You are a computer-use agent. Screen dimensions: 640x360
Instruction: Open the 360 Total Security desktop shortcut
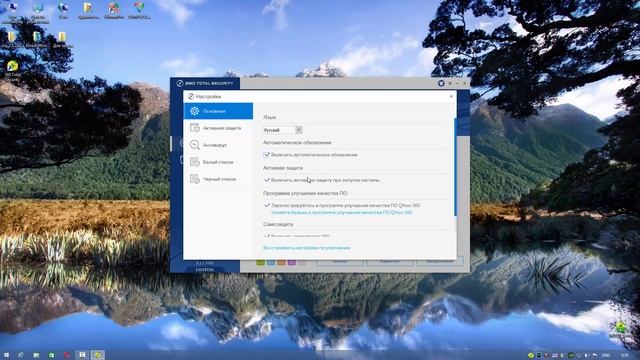pyautogui.click(x=12, y=69)
